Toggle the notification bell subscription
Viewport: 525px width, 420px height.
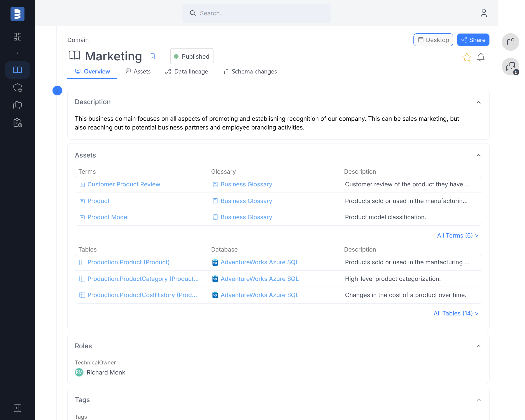click(x=481, y=57)
